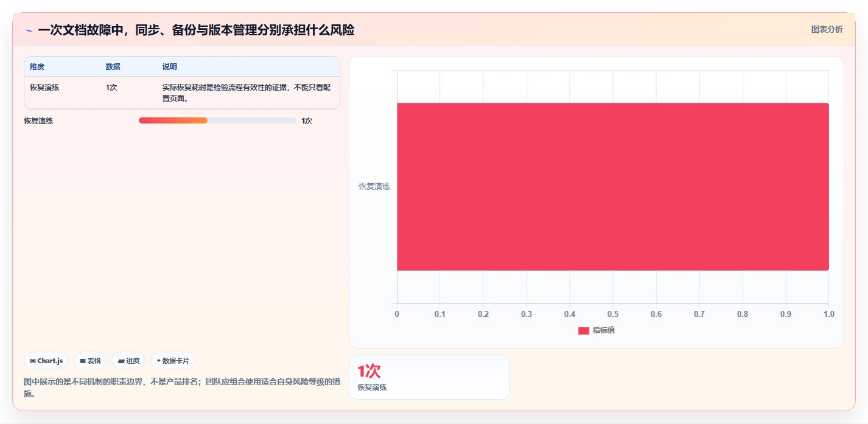Click the lightning icon beside the title
868x424 pixels.
[29, 30]
